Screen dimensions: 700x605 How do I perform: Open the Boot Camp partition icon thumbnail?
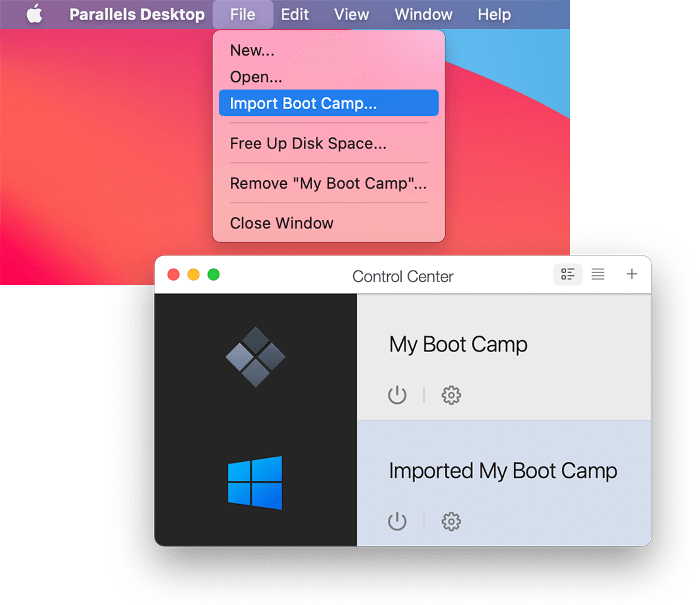click(x=255, y=356)
